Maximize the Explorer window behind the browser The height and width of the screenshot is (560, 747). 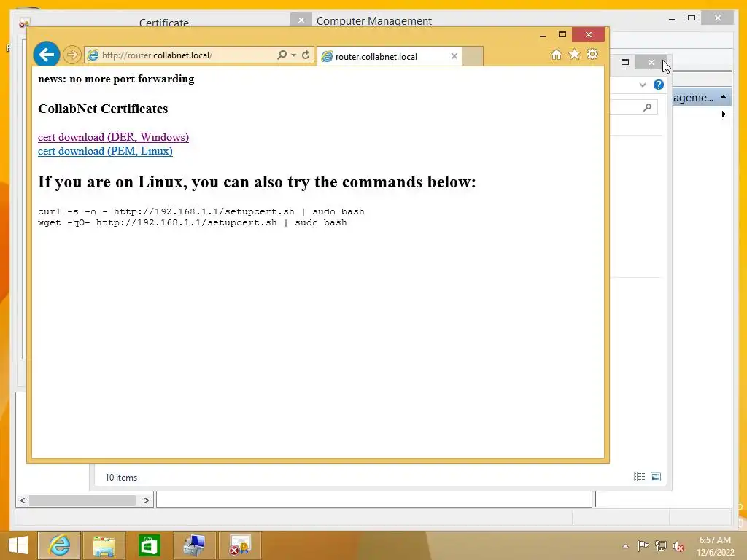(625, 62)
